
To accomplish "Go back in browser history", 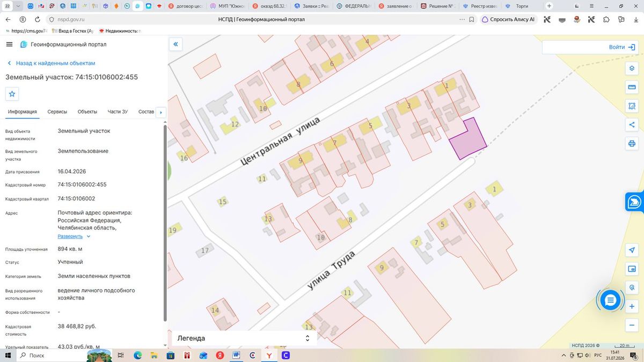I will [8, 19].
